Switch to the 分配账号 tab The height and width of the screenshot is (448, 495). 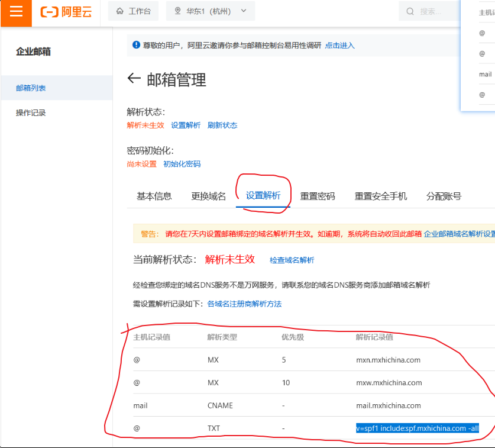point(444,196)
